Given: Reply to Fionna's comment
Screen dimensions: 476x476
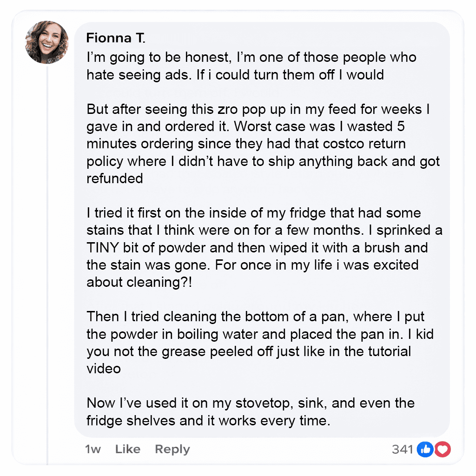Looking at the screenshot, I should tap(172, 449).
